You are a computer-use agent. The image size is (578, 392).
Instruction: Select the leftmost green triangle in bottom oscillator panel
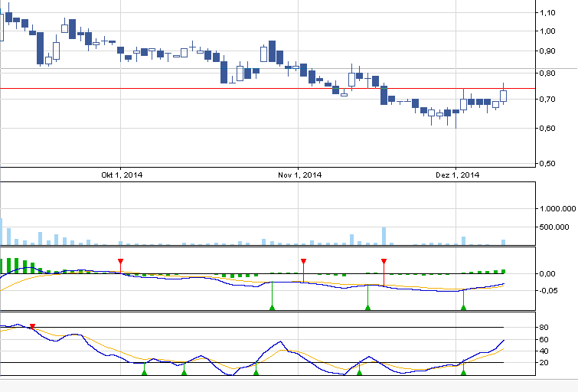pyautogui.click(x=144, y=372)
